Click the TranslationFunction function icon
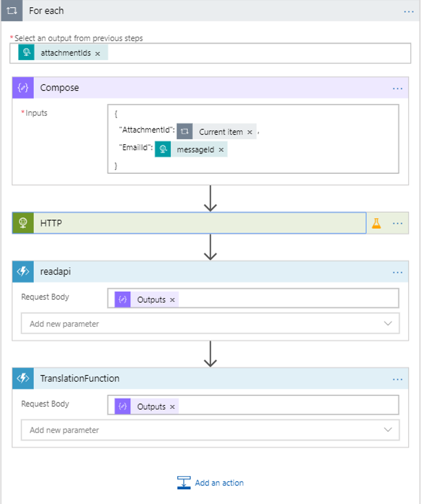The image size is (421, 504). [x=23, y=378]
